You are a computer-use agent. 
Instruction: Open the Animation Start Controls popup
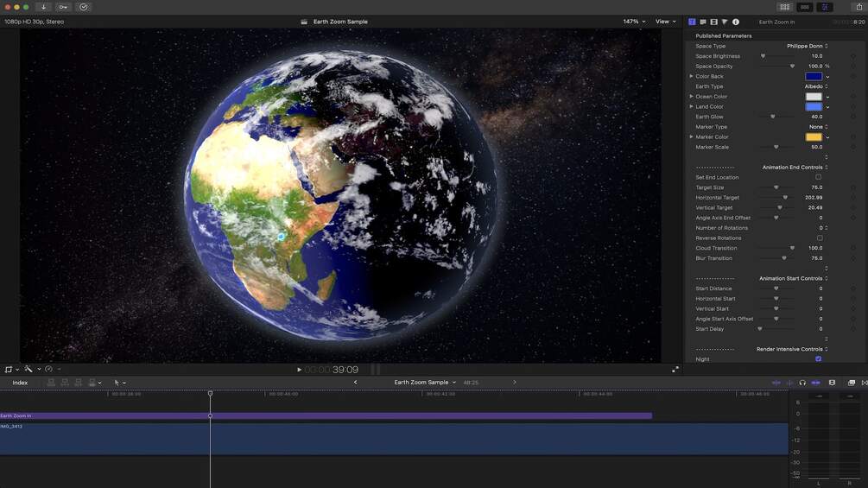click(793, 278)
